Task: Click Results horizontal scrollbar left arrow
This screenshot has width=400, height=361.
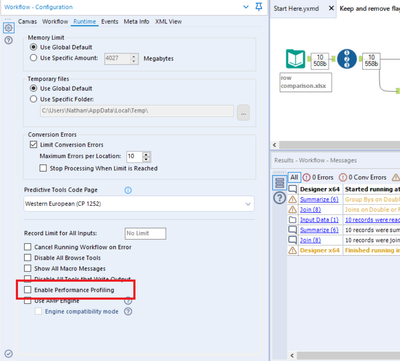Action: 292,355
